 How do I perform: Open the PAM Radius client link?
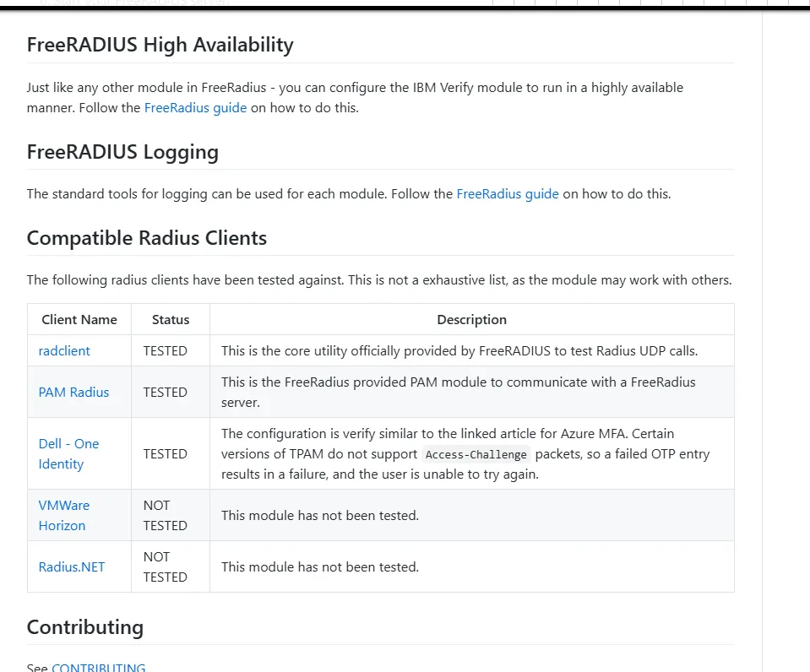[73, 392]
